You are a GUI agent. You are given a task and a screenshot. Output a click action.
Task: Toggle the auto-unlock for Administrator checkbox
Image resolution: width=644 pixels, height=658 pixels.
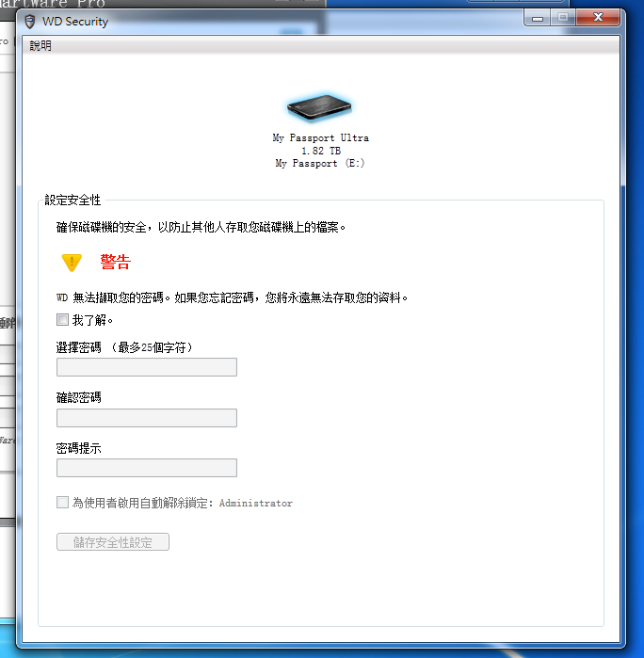click(63, 503)
